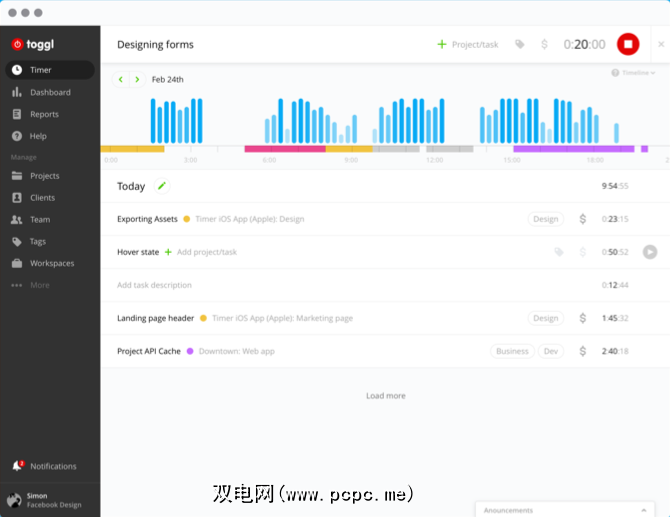
Task: Click the Timeline help question icon
Action: click(x=615, y=73)
